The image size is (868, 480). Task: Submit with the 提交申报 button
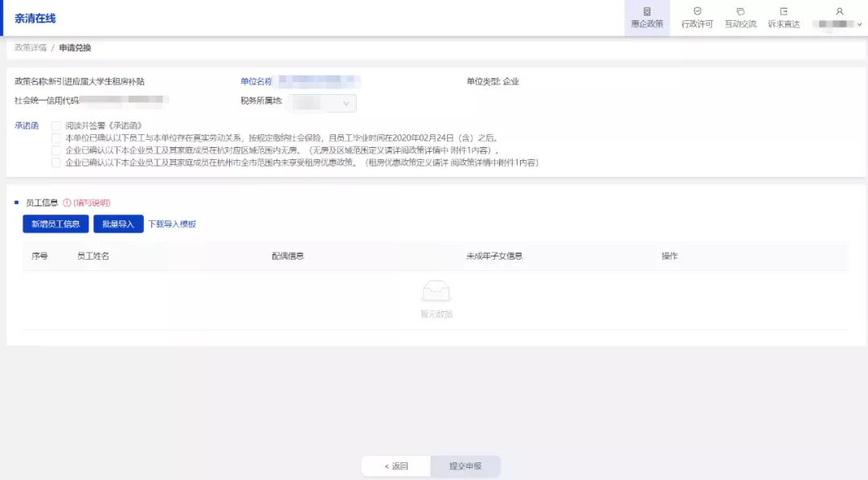pos(465,466)
